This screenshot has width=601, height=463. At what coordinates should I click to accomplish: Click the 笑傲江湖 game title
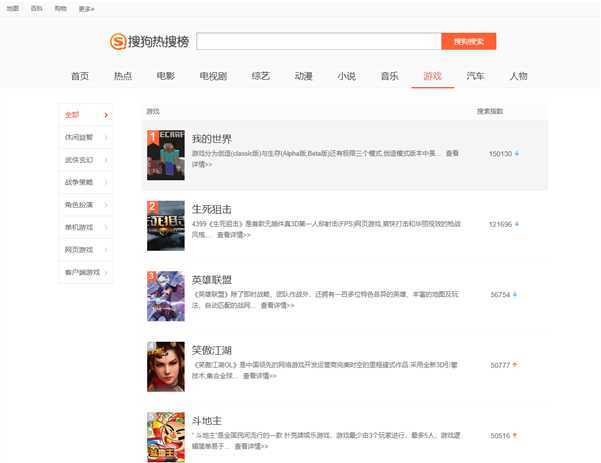click(212, 350)
